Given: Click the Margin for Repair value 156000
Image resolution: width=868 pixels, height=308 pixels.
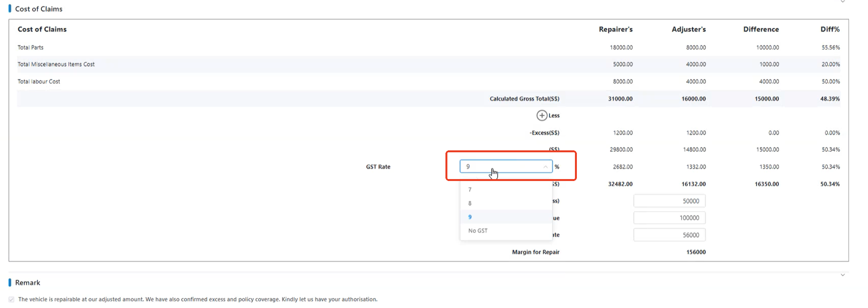Looking at the screenshot, I should 696,252.
